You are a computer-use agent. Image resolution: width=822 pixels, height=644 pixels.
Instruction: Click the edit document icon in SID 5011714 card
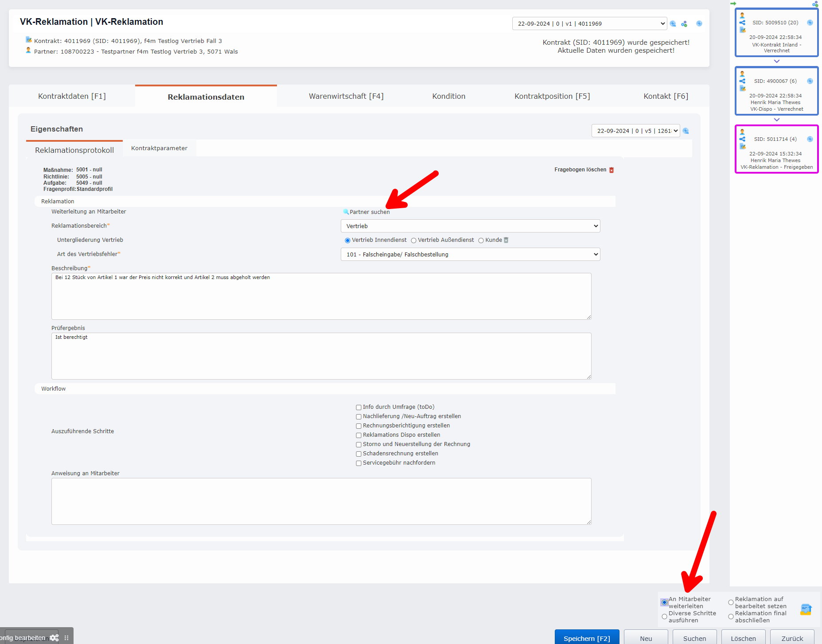click(743, 146)
